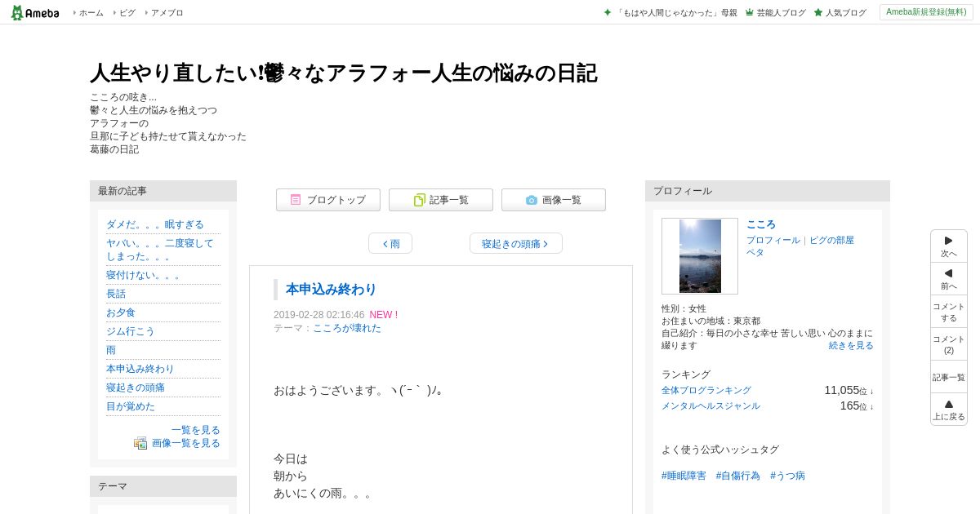Click 一覧を見る under recent articles
The height and width of the screenshot is (514, 980).
196,430
